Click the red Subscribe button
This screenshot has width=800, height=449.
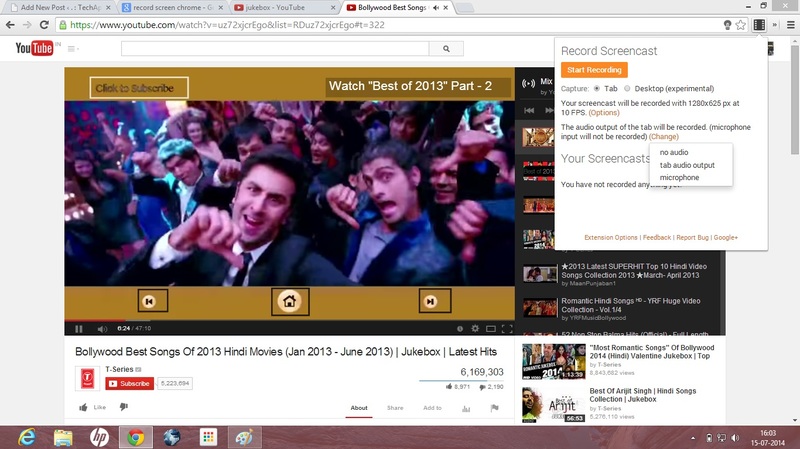[130, 384]
